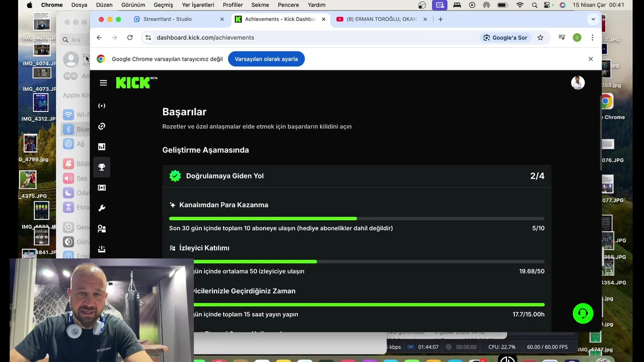View site information icon in address bar
The image size is (644, 362).
pyautogui.click(x=147, y=38)
